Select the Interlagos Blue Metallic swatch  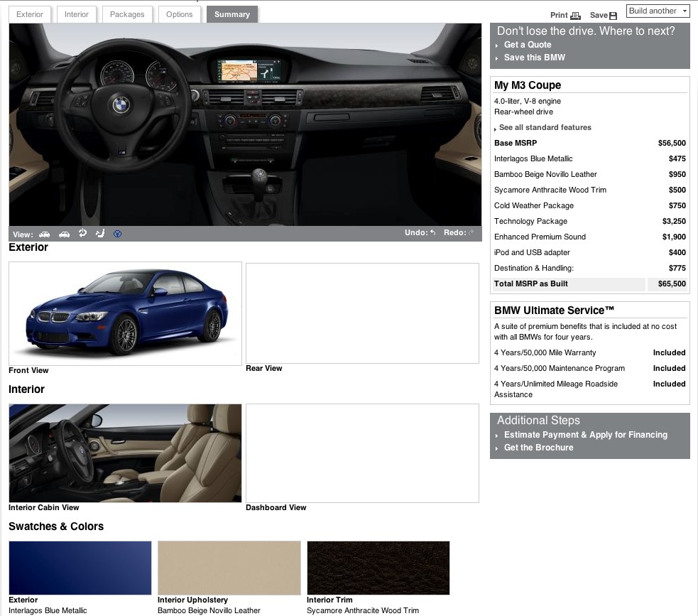(80, 568)
